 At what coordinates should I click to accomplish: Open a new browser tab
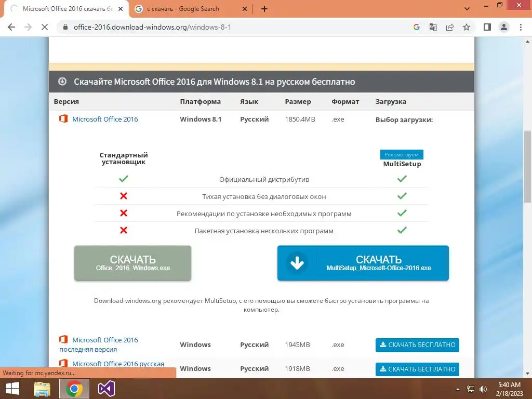pyautogui.click(x=264, y=9)
